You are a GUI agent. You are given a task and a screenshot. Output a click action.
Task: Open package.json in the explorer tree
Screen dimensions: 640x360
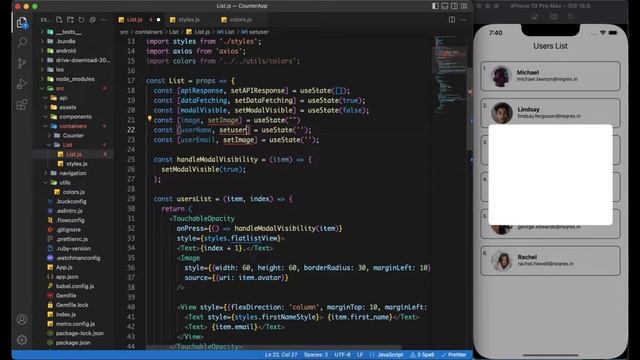click(72, 343)
